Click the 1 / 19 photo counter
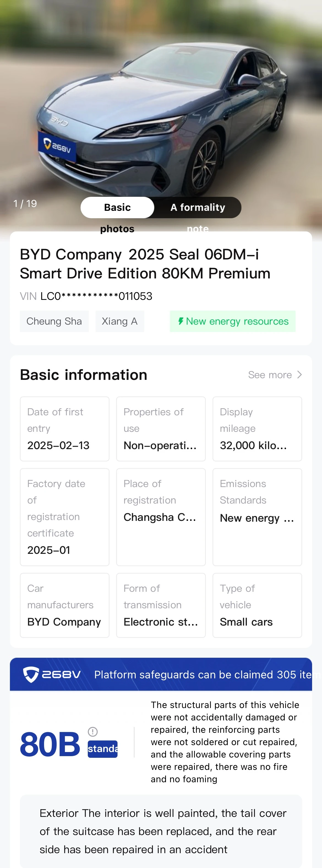Viewport: 322px width, 868px height. 25,203
